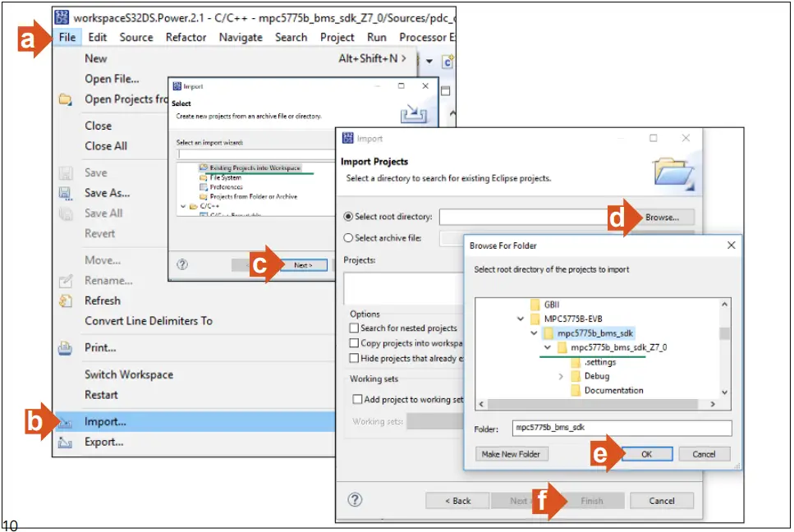Choose Open File... from File menu
The width and height of the screenshot is (794, 532).
(x=112, y=79)
